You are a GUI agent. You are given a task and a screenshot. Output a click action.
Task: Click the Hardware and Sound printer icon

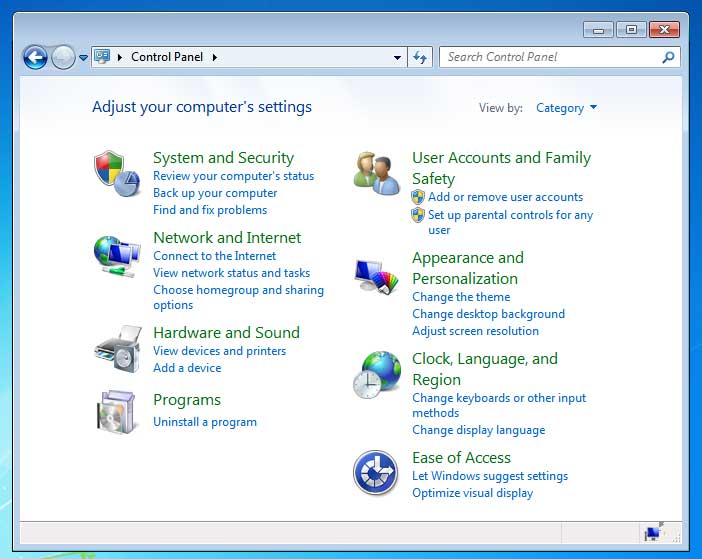click(x=118, y=350)
